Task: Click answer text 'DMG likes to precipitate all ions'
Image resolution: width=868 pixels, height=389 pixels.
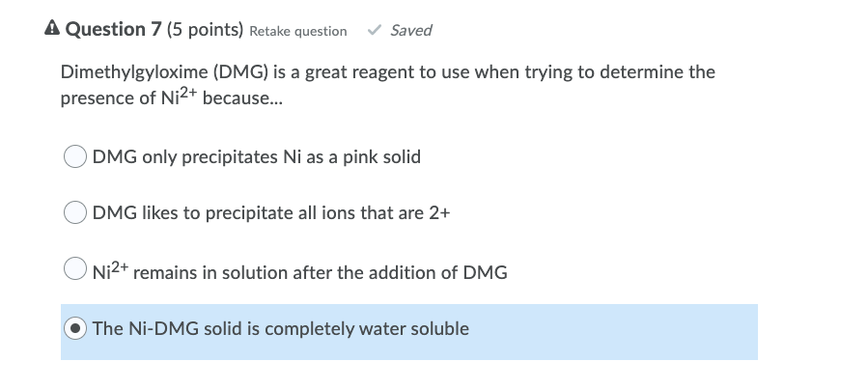Action: pos(271,213)
